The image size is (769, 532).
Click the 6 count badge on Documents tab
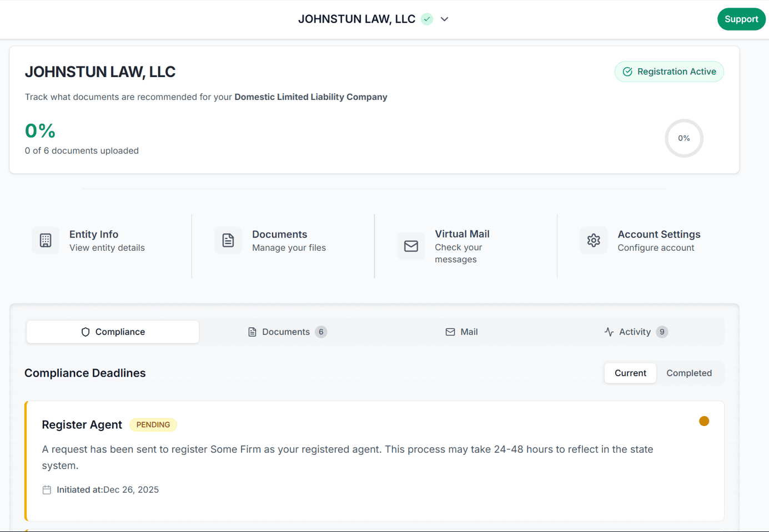pyautogui.click(x=321, y=332)
